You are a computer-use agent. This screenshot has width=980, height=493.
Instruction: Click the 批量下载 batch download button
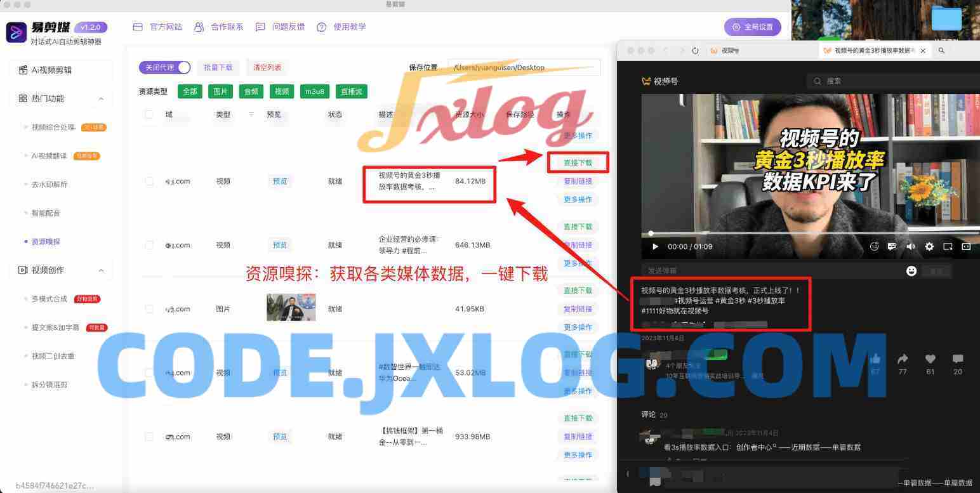coord(219,67)
